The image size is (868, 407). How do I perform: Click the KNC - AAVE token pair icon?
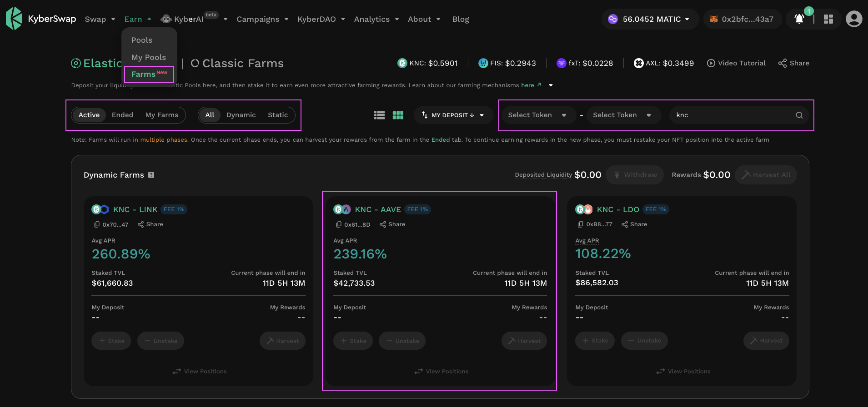click(x=342, y=209)
